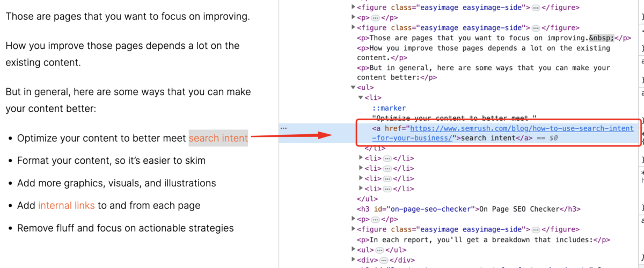Open the 'internal links' hyperlink in the bullet list
Screen dimensions: 644x268
tap(67, 206)
